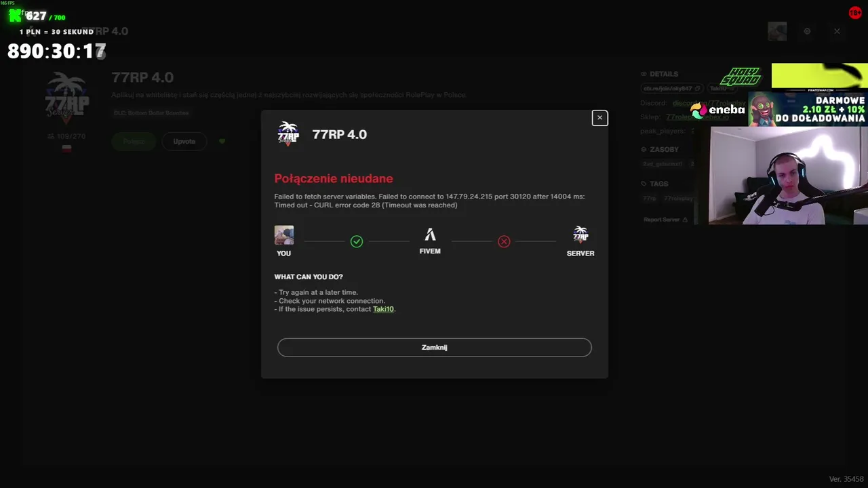This screenshot has width=868, height=488.
Task: Open the discord.gg/77roleplay link
Action: pos(709,103)
